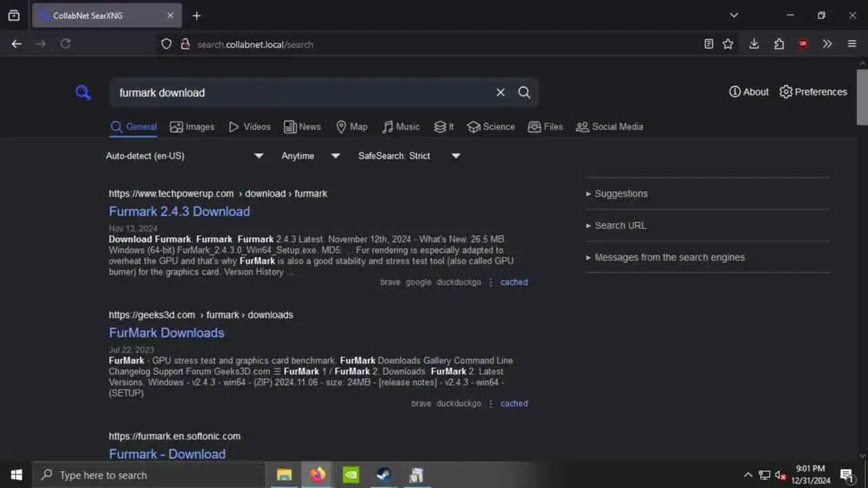The image size is (868, 488).
Task: Open NVIDIA app from taskbar
Action: pyautogui.click(x=351, y=475)
